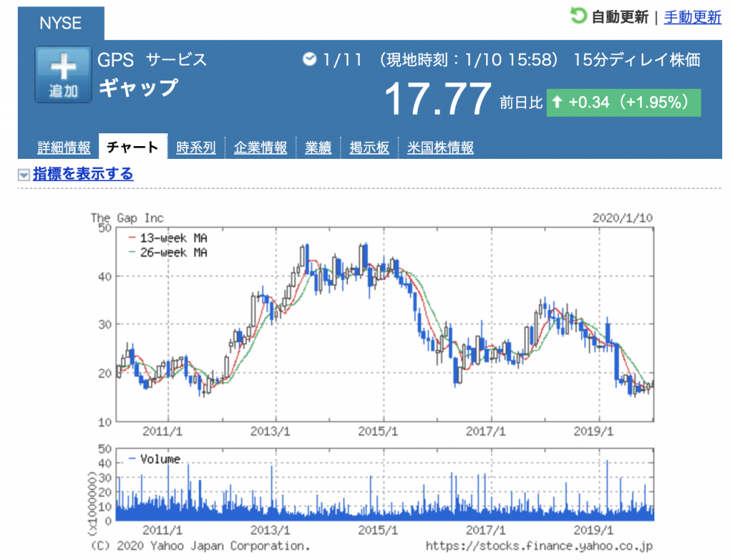Click the clock icon beside 1/11
This screenshot has height=560, width=730.
pos(309,59)
